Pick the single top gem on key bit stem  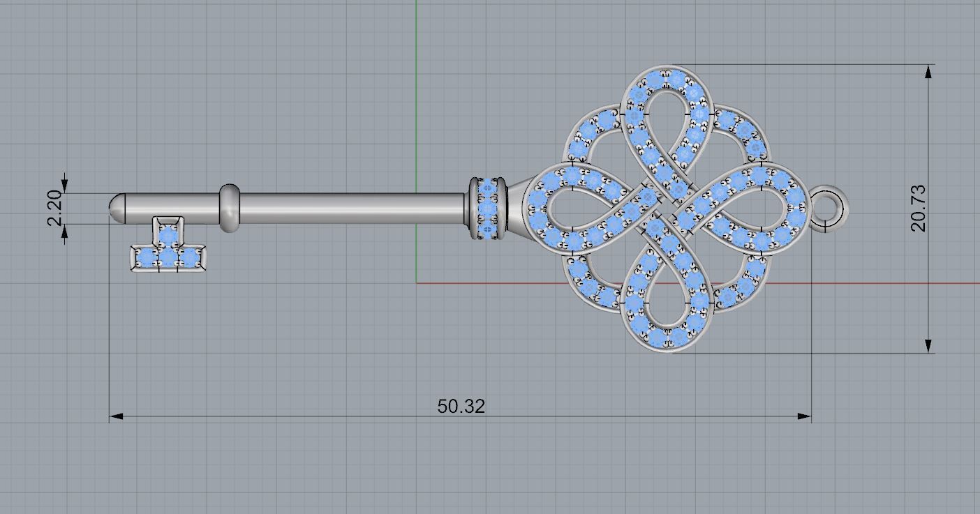tap(168, 233)
